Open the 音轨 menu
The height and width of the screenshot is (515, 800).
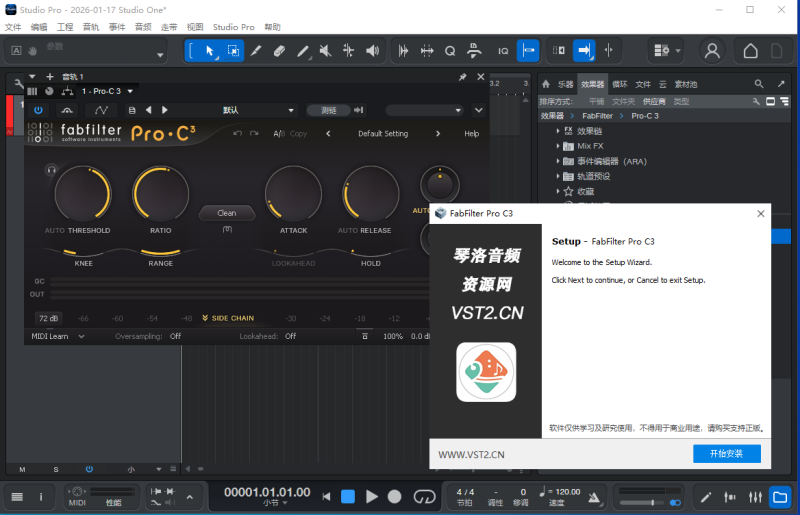pos(91,27)
